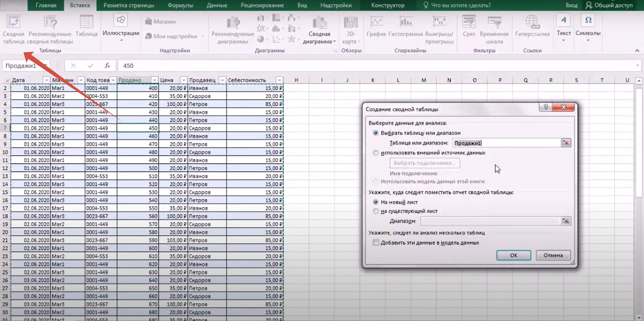The height and width of the screenshot is (321, 644).
Task: Click the Name Box showing Продажи1
Action: pos(25,66)
